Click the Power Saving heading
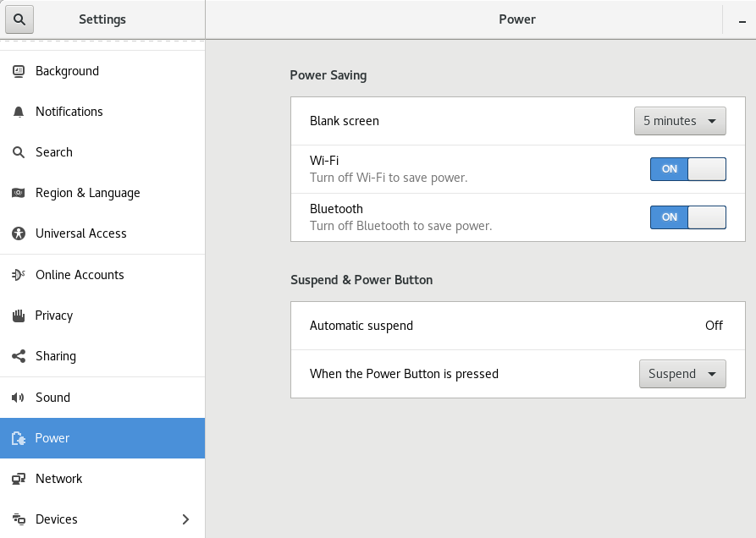Screen dimensions: 756x538 pyautogui.click(x=328, y=75)
